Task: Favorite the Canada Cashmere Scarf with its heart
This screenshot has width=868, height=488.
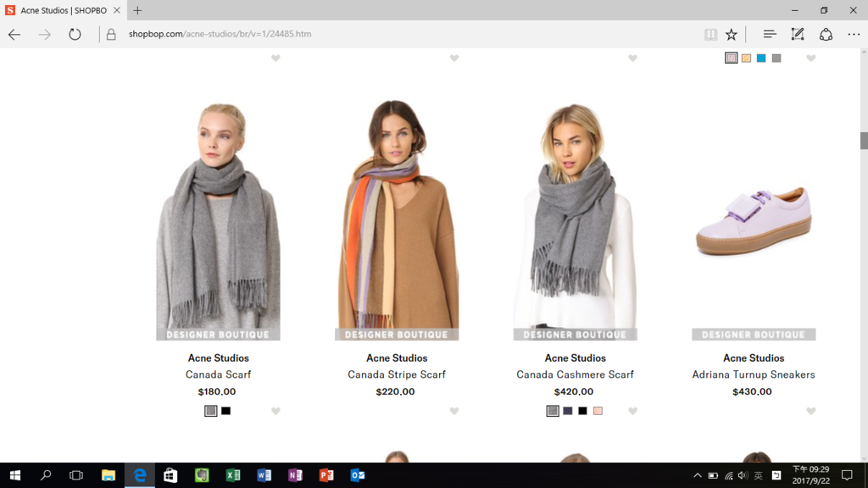Action: pos(632,411)
